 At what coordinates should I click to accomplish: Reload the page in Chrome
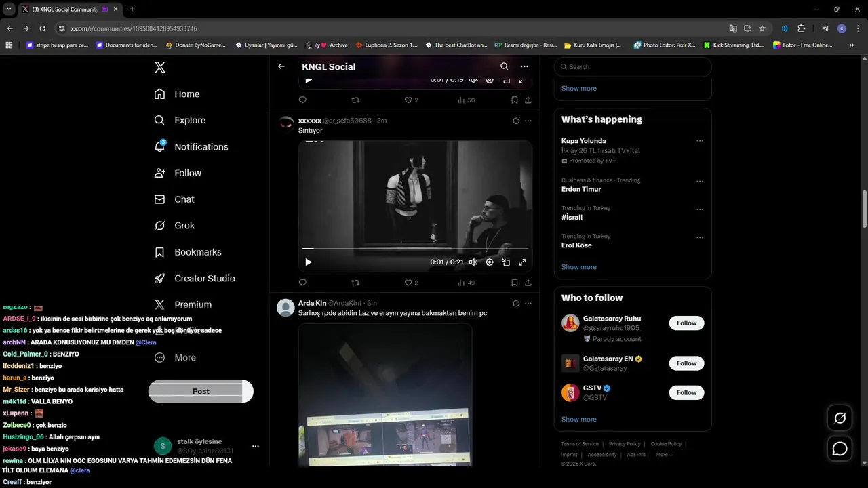(42, 28)
